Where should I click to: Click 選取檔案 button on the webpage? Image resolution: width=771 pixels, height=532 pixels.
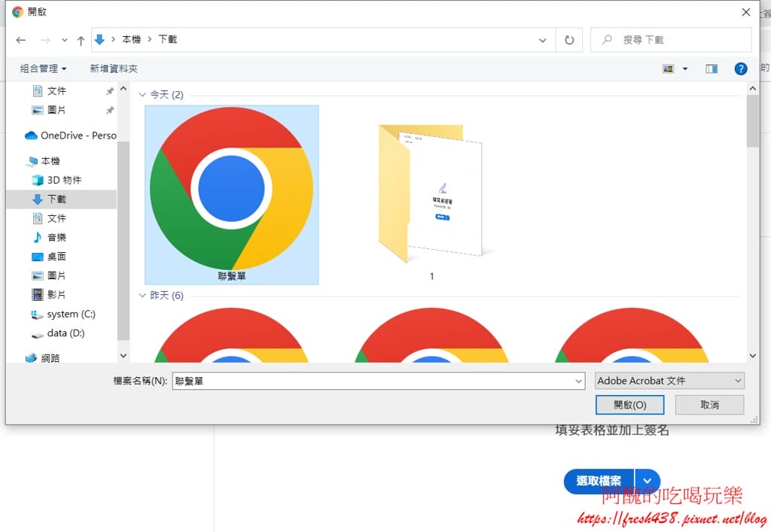click(x=599, y=481)
